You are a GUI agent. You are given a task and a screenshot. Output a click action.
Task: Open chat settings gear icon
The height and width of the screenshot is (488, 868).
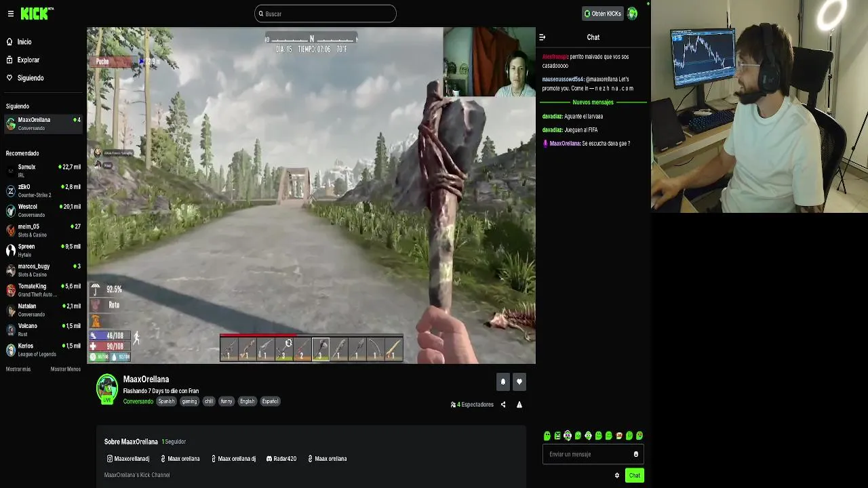click(617, 475)
